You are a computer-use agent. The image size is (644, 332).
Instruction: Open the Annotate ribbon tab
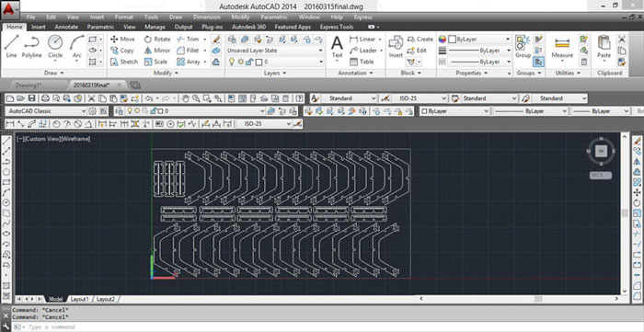pos(66,27)
